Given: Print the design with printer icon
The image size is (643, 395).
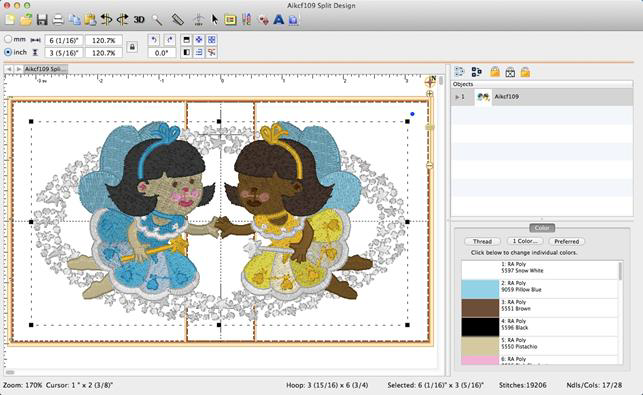Looking at the screenshot, I should point(58,19).
